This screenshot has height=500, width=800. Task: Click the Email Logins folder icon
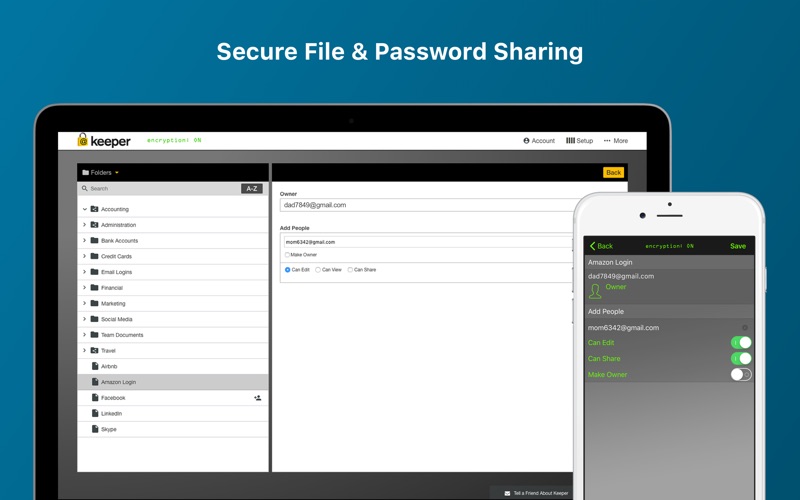(94, 272)
